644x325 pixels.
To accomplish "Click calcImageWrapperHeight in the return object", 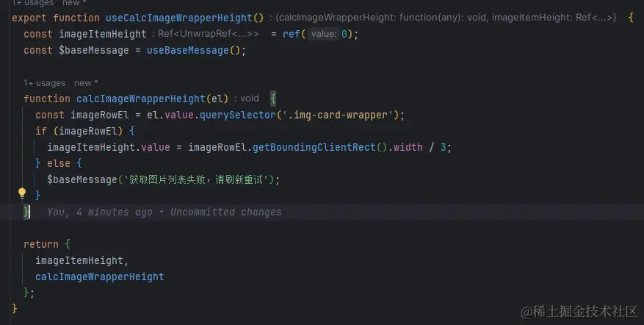I will [99, 277].
